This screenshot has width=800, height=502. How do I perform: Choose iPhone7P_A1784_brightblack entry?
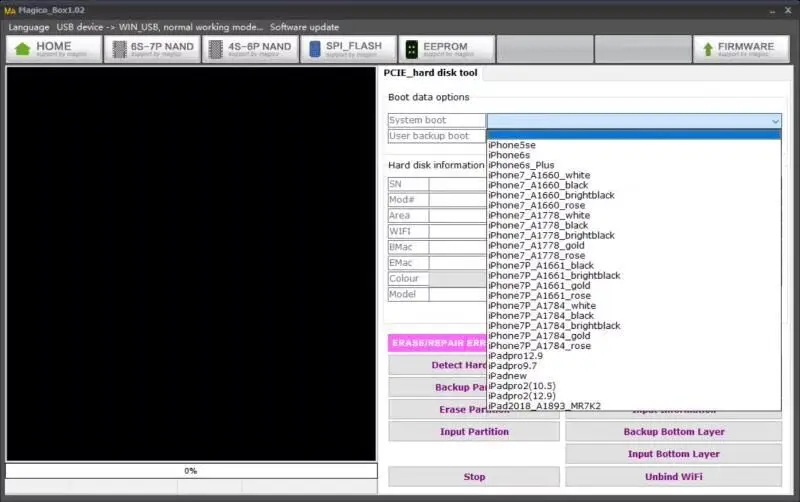[x=634, y=325]
